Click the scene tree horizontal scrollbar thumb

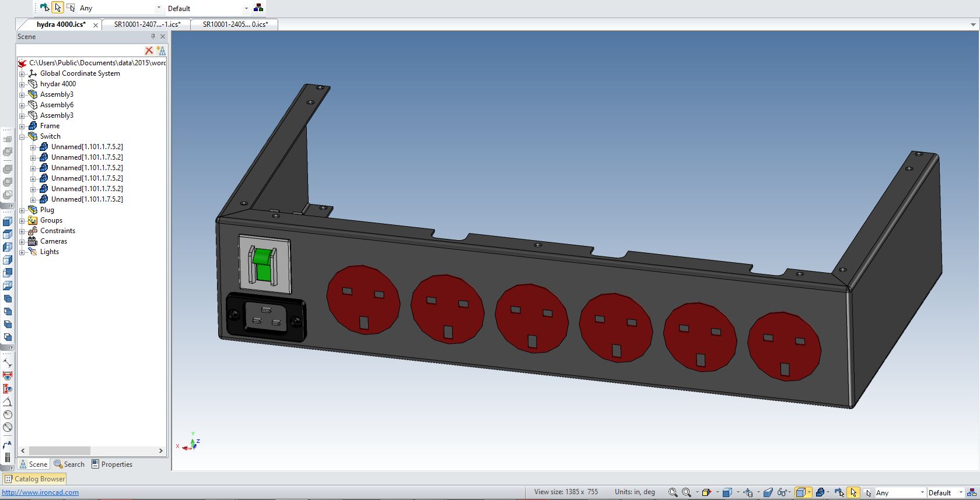point(59,450)
